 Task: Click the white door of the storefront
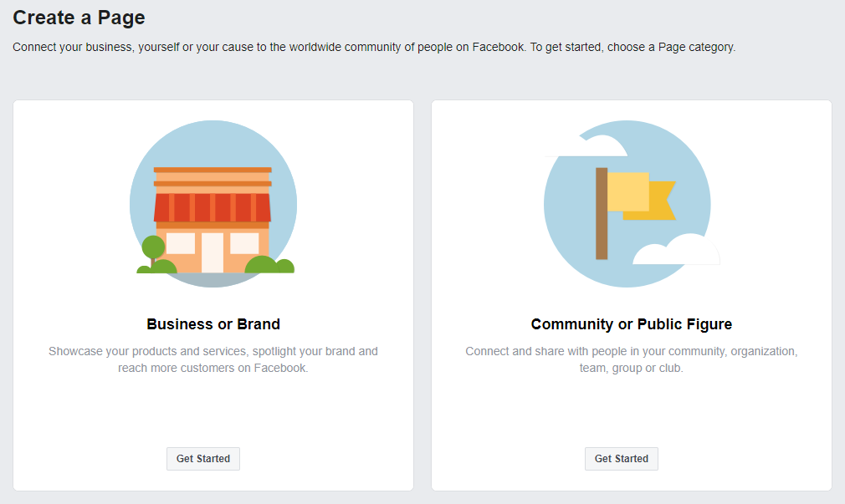pyautogui.click(x=213, y=252)
